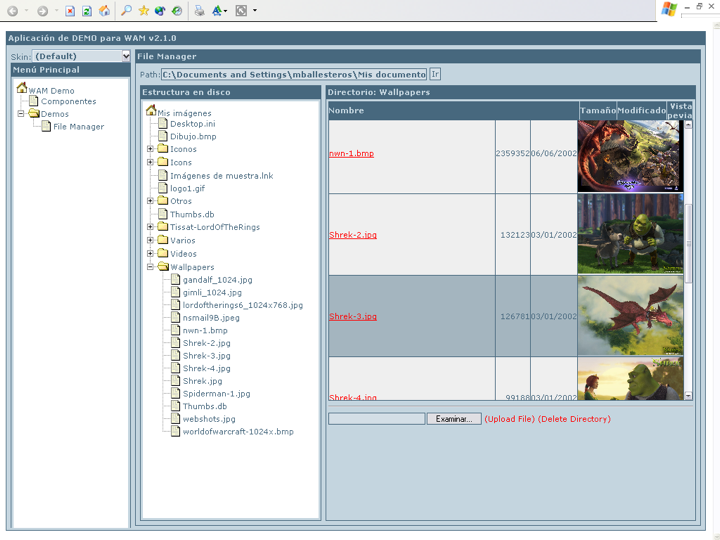This screenshot has width=720, height=540.
Task: Refresh the page using green arrows icon
Action: (87, 11)
